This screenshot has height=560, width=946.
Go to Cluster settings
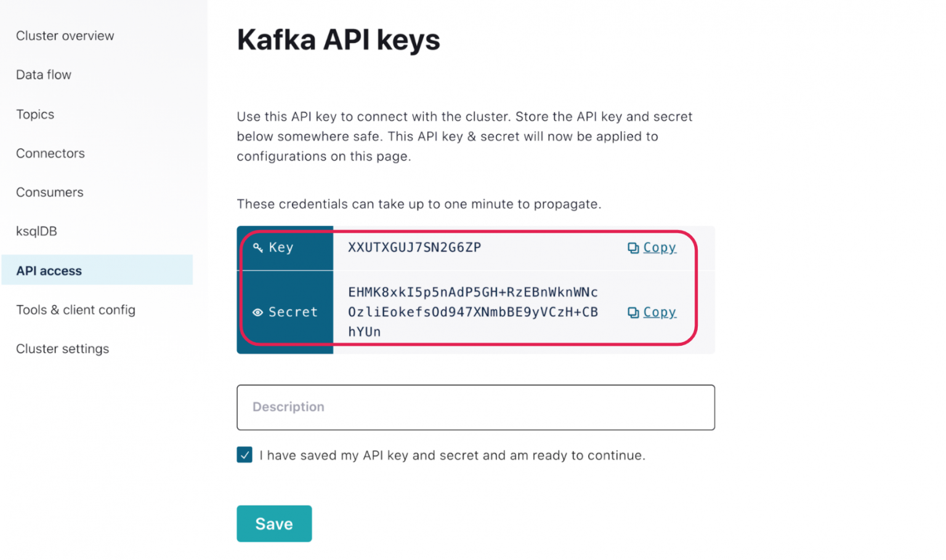[62, 349]
